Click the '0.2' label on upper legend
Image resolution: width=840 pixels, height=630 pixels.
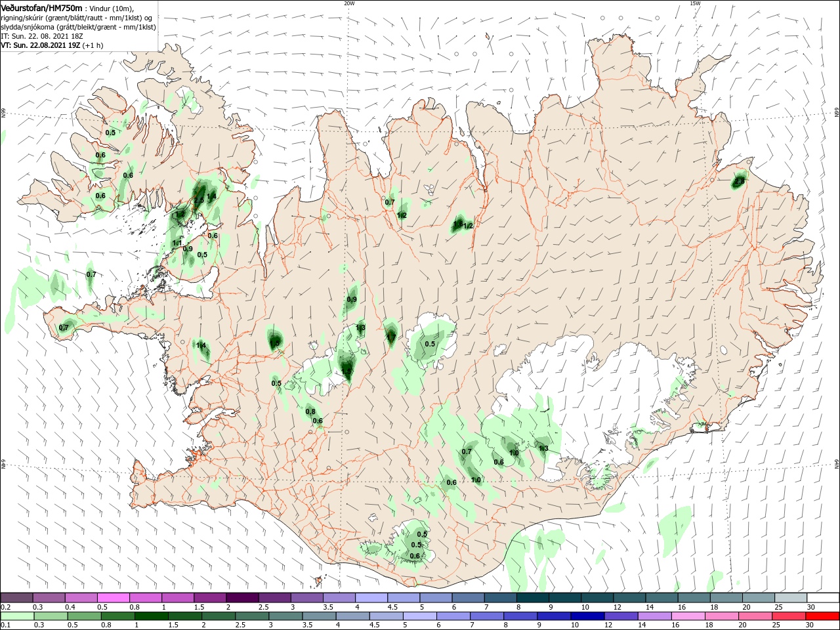coord(5,607)
